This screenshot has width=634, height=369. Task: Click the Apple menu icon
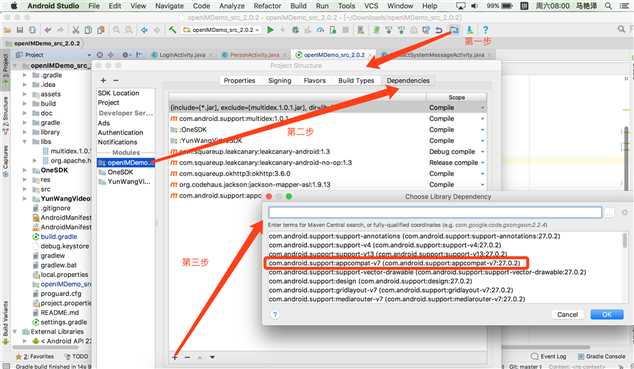click(x=14, y=6)
